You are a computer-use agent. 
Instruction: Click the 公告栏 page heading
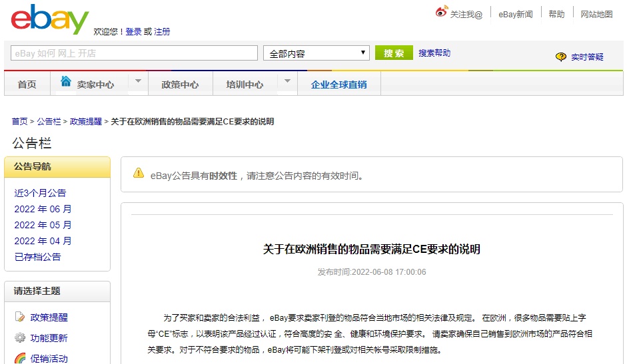click(x=32, y=143)
